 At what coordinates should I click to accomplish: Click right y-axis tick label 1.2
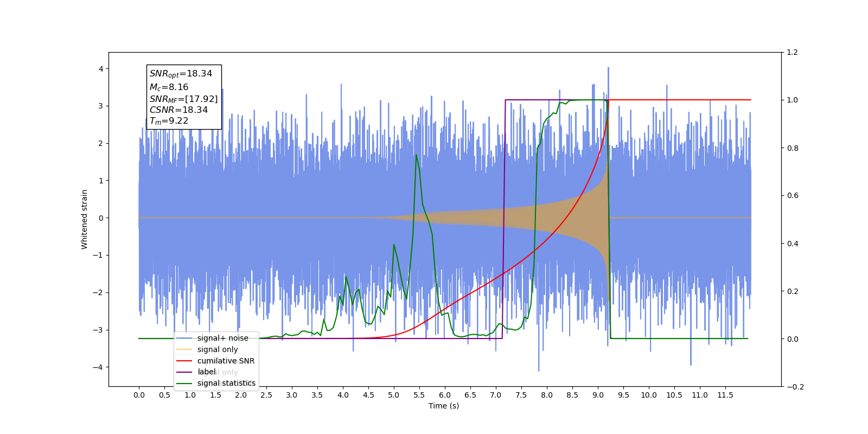[x=792, y=53]
